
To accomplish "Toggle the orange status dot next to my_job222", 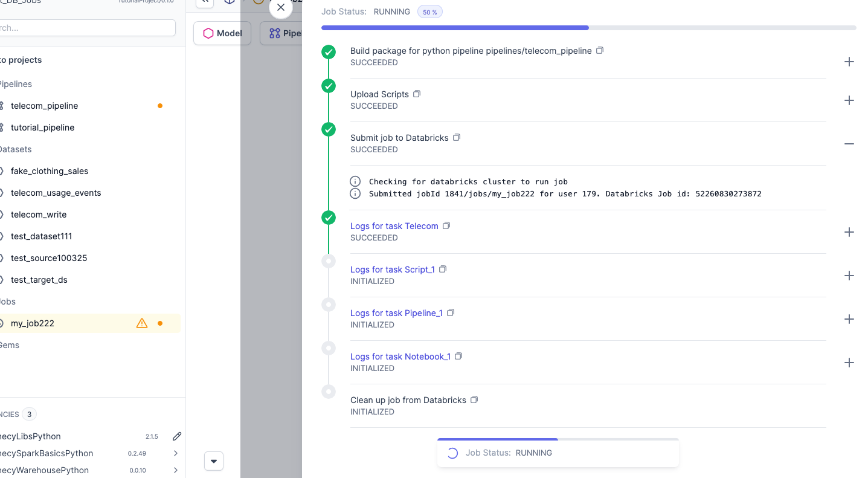I will (159, 323).
